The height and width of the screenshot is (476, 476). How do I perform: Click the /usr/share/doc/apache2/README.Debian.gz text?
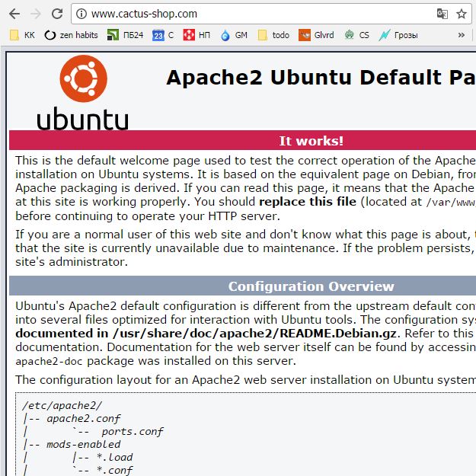(x=254, y=334)
